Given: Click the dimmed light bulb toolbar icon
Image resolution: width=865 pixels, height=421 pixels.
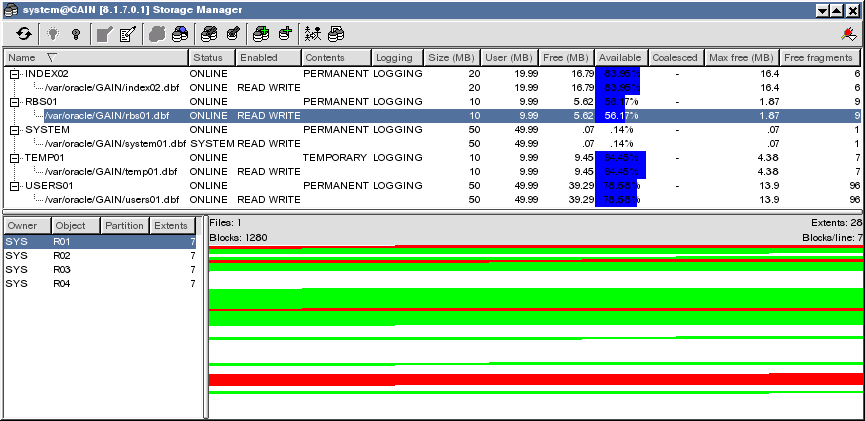Looking at the screenshot, I should point(53,34).
